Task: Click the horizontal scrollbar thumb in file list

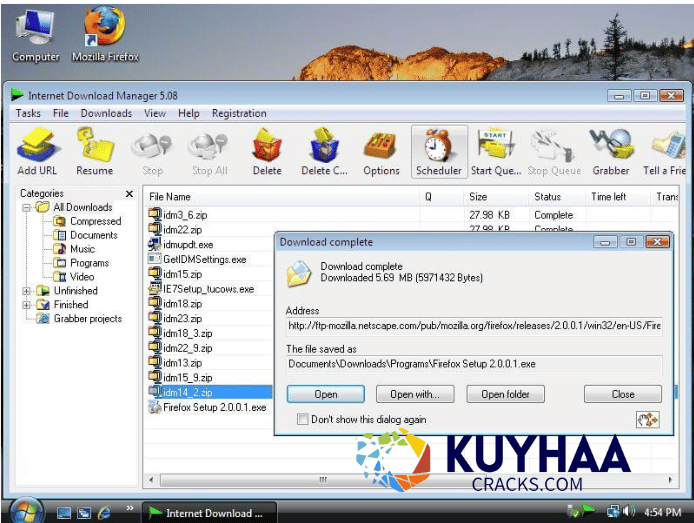Action: click(322, 480)
